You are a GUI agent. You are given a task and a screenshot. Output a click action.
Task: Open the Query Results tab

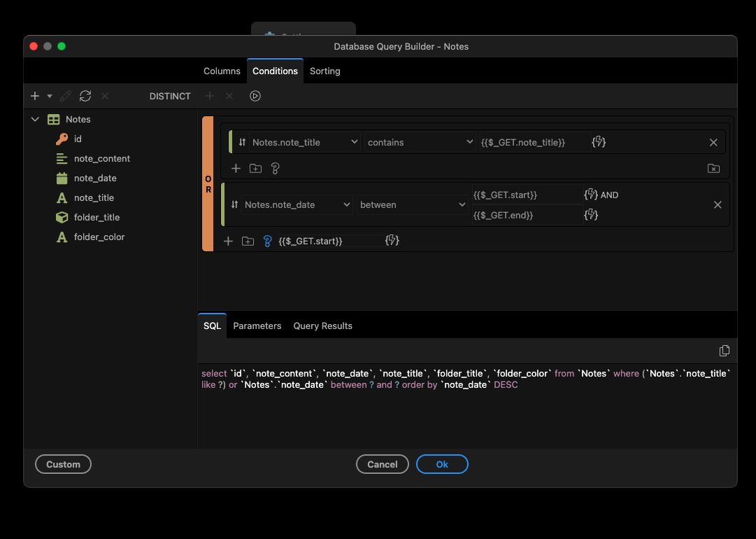pyautogui.click(x=322, y=326)
